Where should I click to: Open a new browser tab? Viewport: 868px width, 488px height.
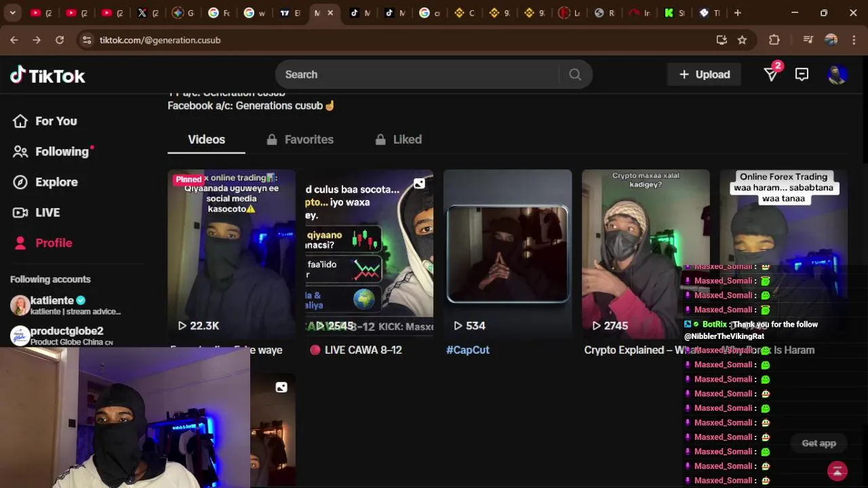[738, 13]
